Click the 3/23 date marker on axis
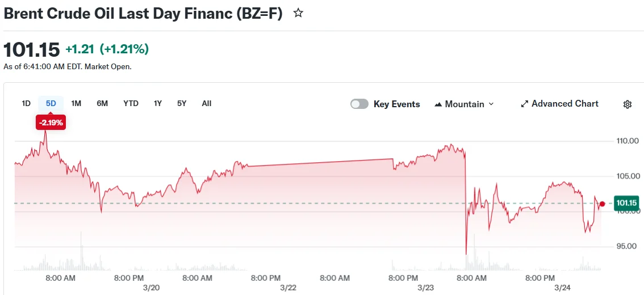644x295 pixels. click(425, 288)
